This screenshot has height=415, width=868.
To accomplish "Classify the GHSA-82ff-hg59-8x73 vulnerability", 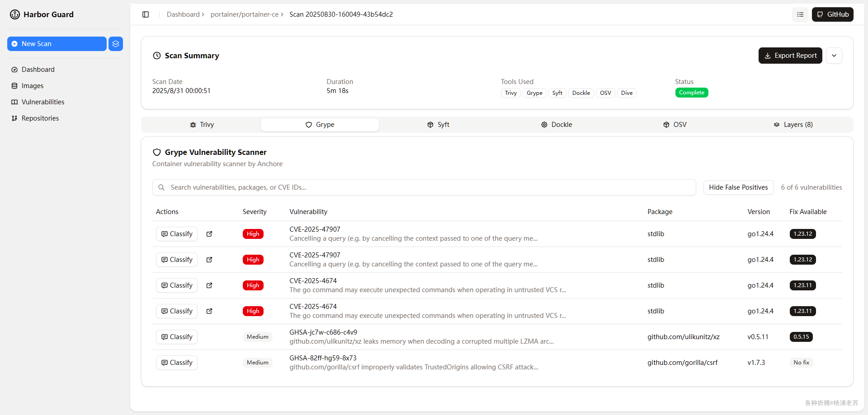I will 177,363.
